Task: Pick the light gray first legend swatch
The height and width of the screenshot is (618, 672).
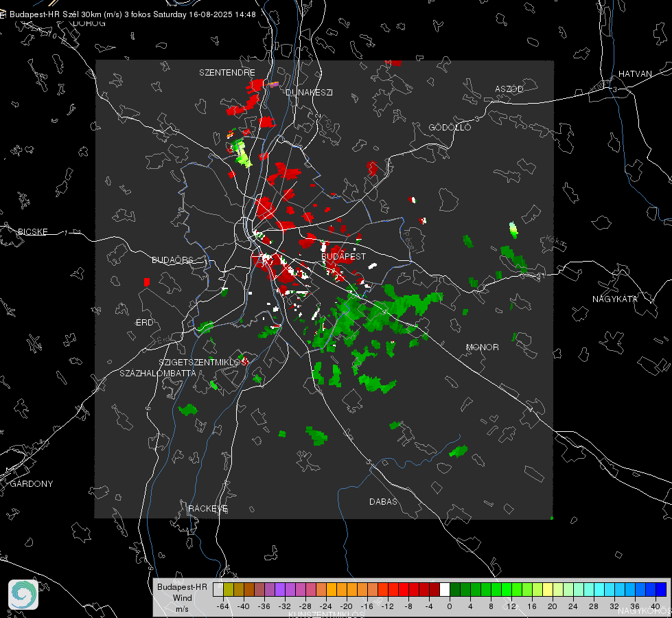Action: [x=218, y=589]
